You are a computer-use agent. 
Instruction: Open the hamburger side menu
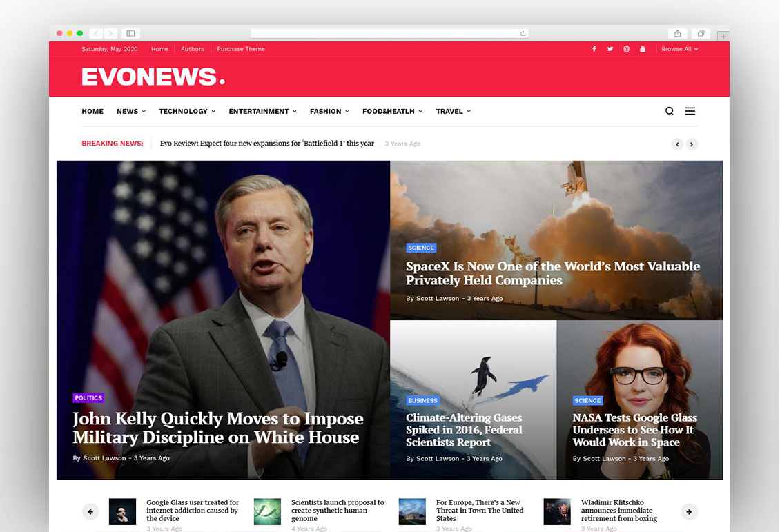coord(690,111)
